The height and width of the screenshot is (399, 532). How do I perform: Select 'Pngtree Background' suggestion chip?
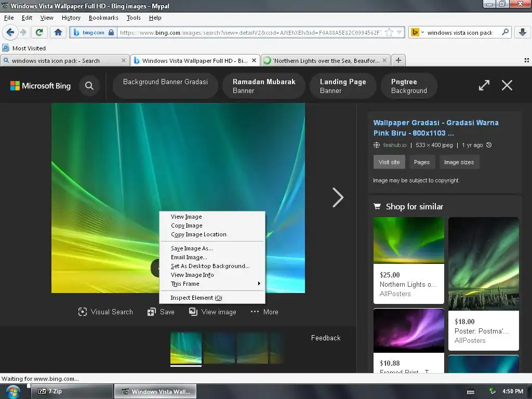click(x=409, y=86)
